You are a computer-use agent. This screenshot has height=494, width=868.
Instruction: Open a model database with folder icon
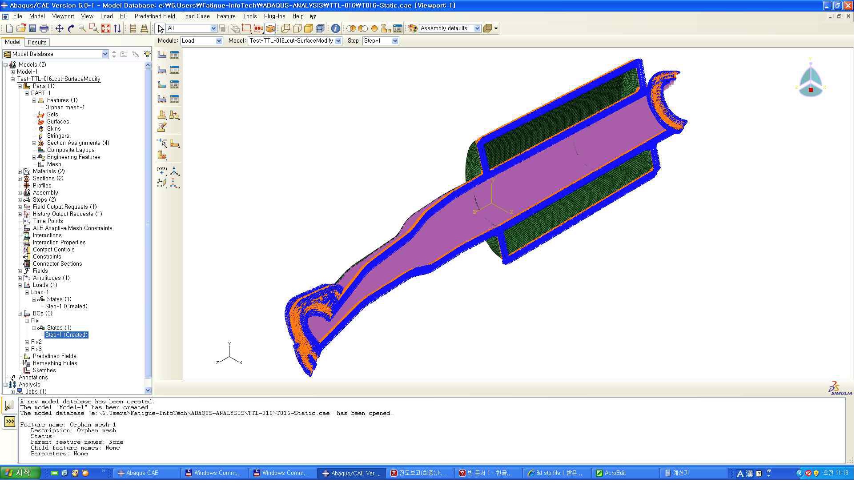[x=21, y=28]
